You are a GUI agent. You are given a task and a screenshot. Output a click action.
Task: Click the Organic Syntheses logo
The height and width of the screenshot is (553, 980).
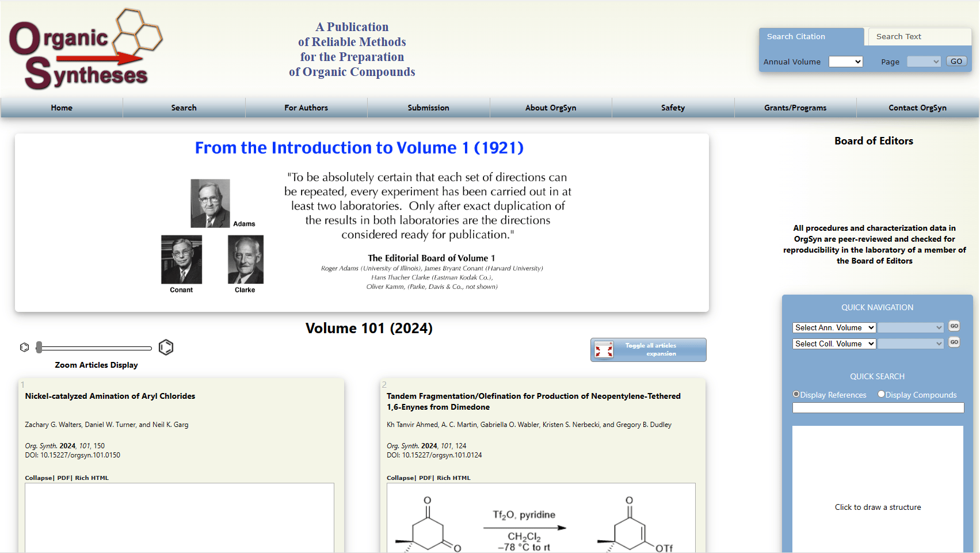86,49
